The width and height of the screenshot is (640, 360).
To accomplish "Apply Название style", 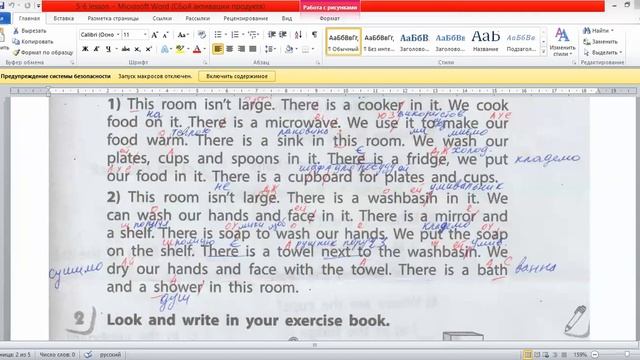I will (x=485, y=42).
